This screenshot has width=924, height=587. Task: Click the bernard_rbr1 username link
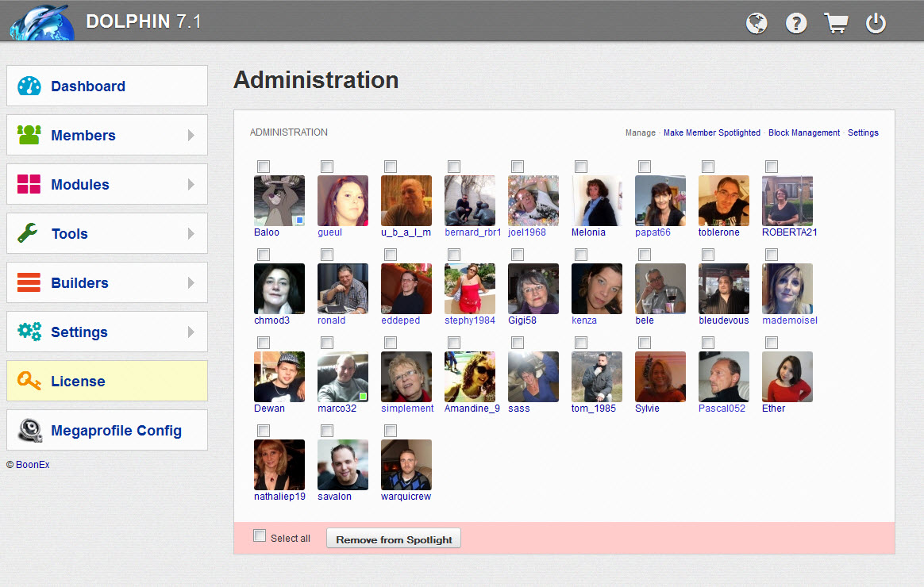pos(472,232)
